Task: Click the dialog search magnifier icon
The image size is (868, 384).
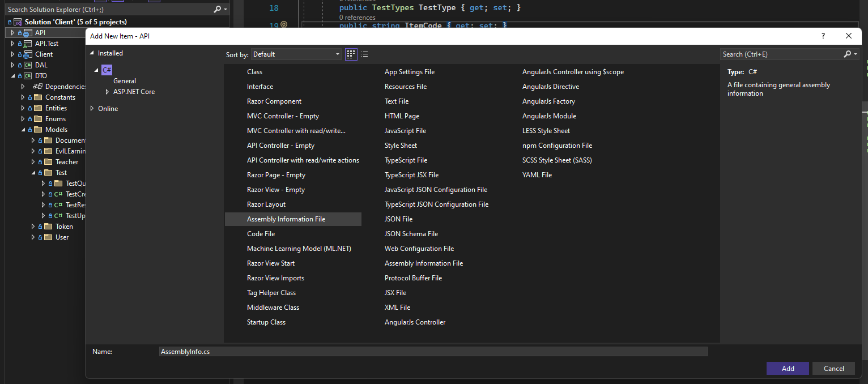Action: 847,54
